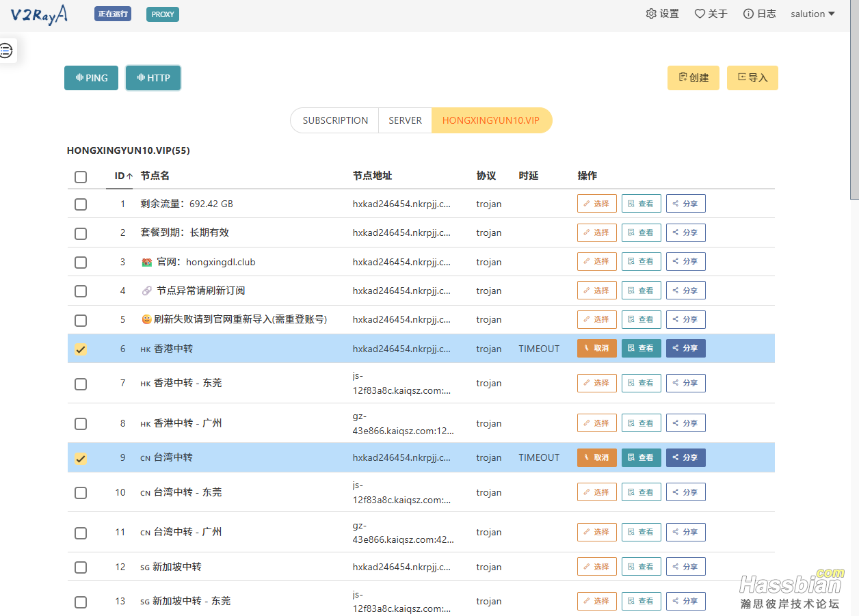Image resolution: width=859 pixels, height=616 pixels.
Task: Share node ID 5 with 分享
Action: 686,319
